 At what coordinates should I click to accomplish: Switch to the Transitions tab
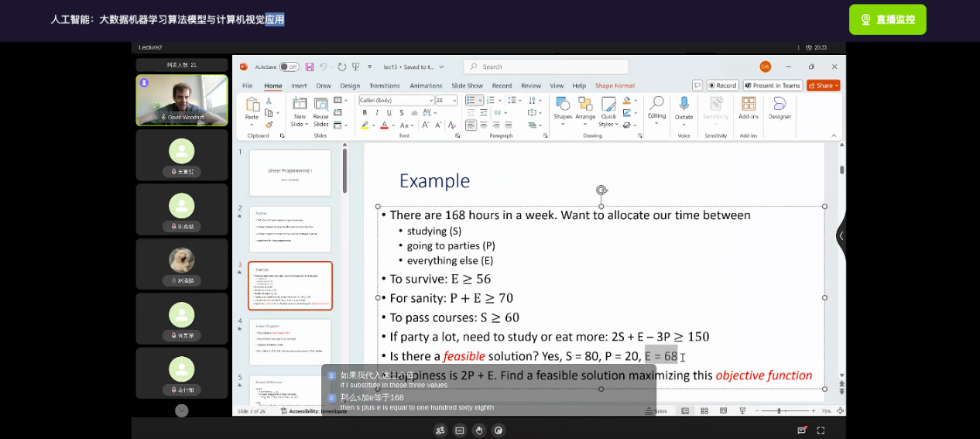385,86
